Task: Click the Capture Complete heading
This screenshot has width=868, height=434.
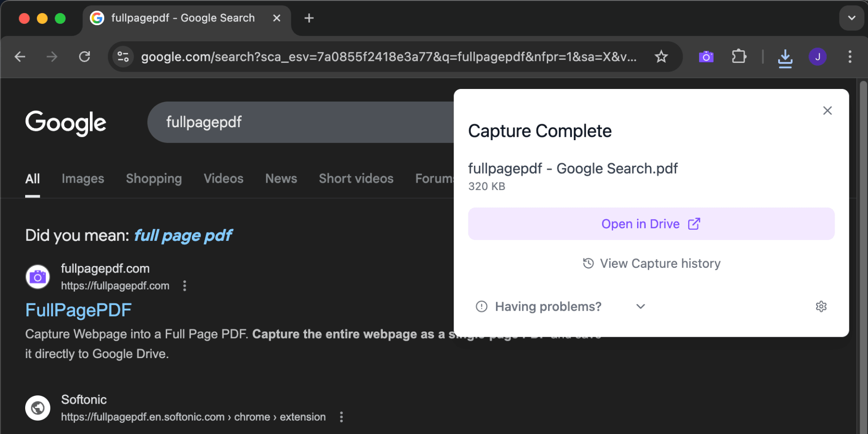Action: pyautogui.click(x=540, y=131)
